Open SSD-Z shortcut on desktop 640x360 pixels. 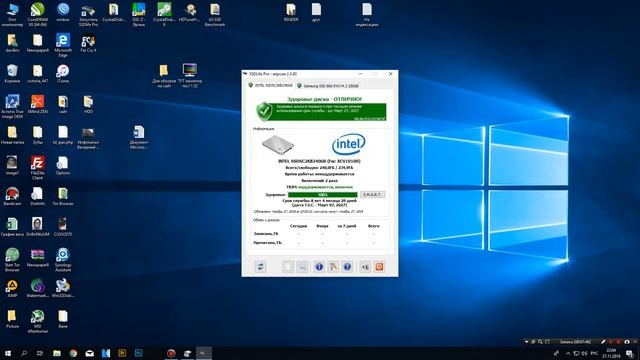[139, 15]
